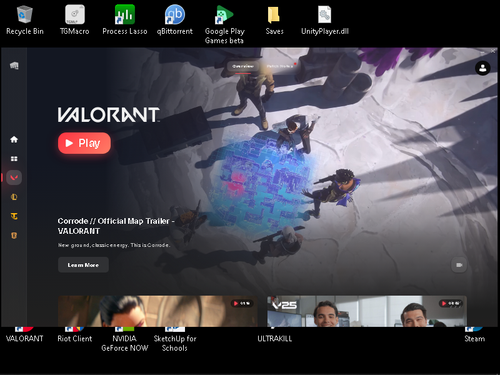Viewport: 500px width, 375px height.
Task: Click the ULTRAKILL desktop shortcut label
Action: (275, 339)
